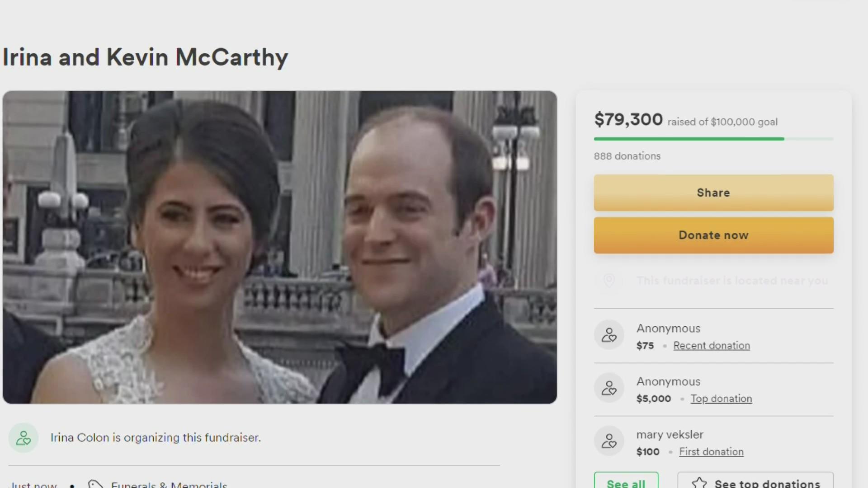
Task: Click the organizer avatar icon beside Irina Colon
Action: 24,437
